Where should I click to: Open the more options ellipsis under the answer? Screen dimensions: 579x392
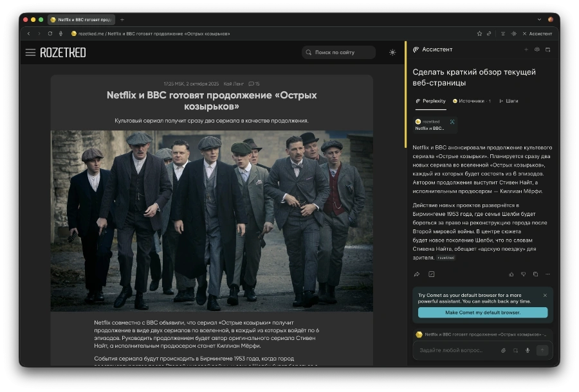pos(547,274)
